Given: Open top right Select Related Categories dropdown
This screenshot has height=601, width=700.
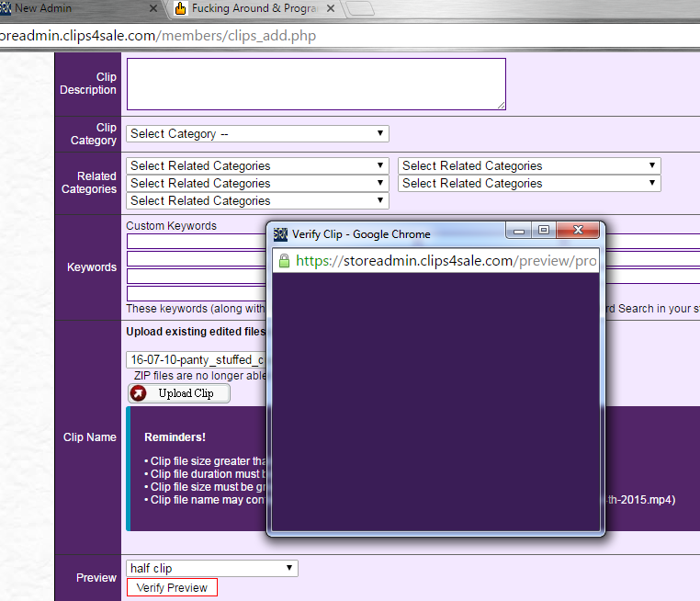Looking at the screenshot, I should 529,165.
